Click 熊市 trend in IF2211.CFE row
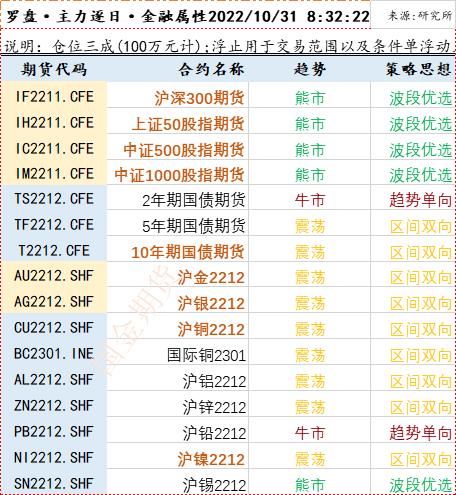Screen dimensions: 456x495 pos(310,98)
